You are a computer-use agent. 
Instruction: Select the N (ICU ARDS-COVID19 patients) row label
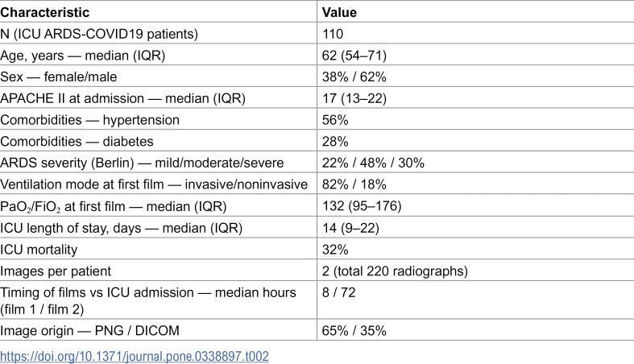[99, 34]
